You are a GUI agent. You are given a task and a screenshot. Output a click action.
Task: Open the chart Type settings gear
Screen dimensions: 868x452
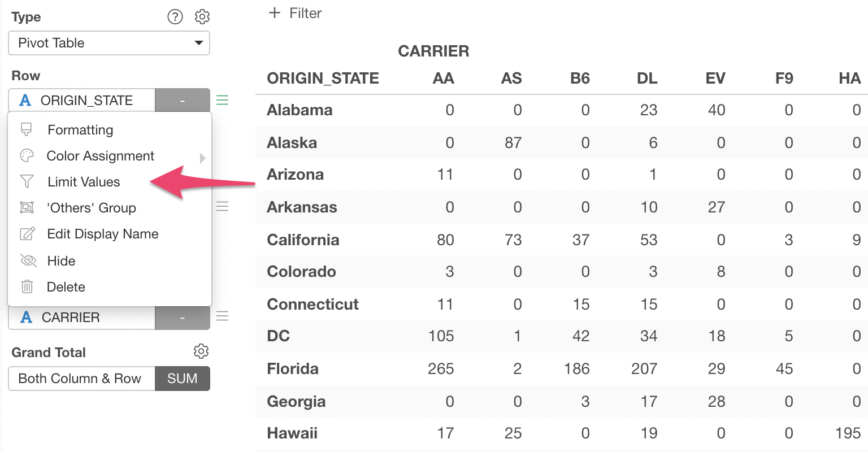click(x=202, y=17)
